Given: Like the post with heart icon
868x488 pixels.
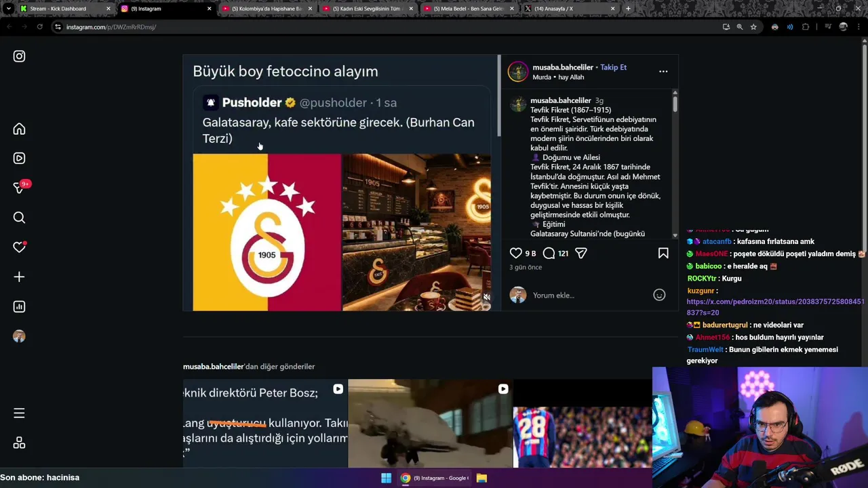Looking at the screenshot, I should click(515, 253).
